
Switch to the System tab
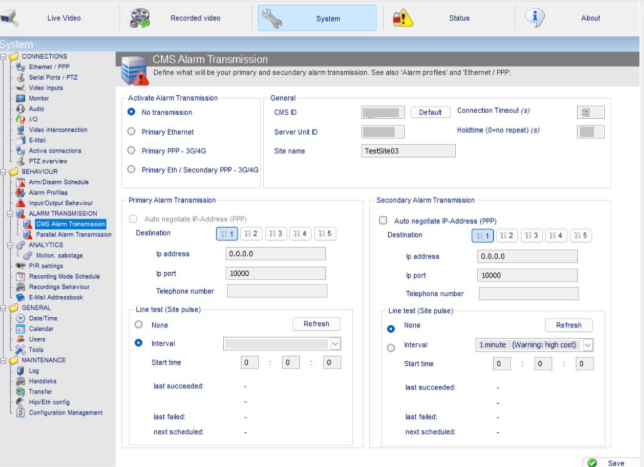click(x=317, y=18)
